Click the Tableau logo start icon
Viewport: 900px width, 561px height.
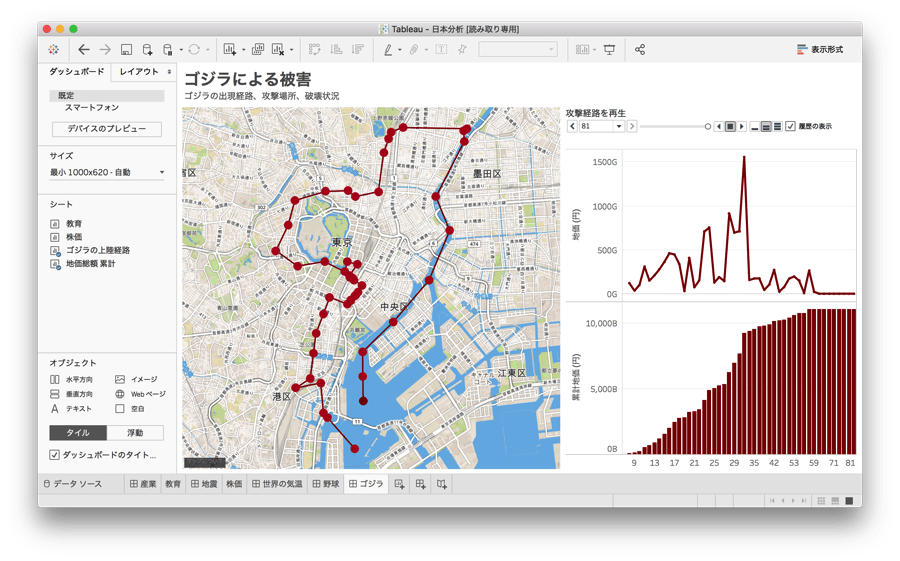(x=53, y=49)
